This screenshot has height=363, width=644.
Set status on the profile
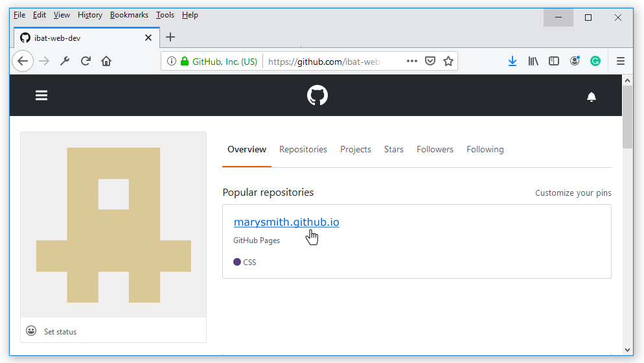coord(60,332)
